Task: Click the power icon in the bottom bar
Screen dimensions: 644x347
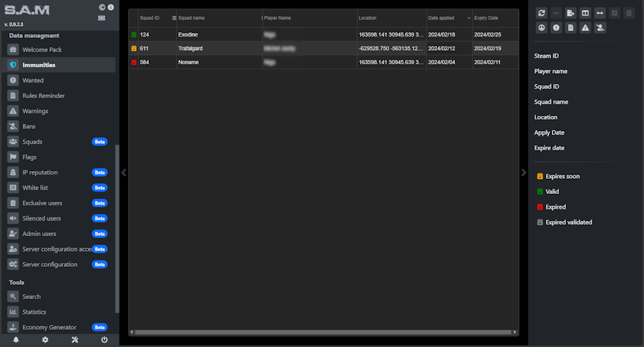Action: tap(104, 340)
